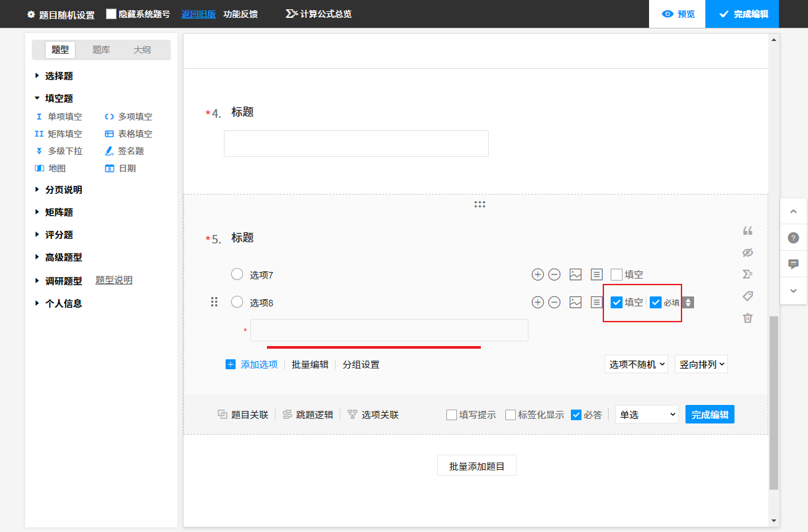Image resolution: width=808 pixels, height=532 pixels.
Task: Click the quote icon beside question 5
Action: click(x=748, y=231)
